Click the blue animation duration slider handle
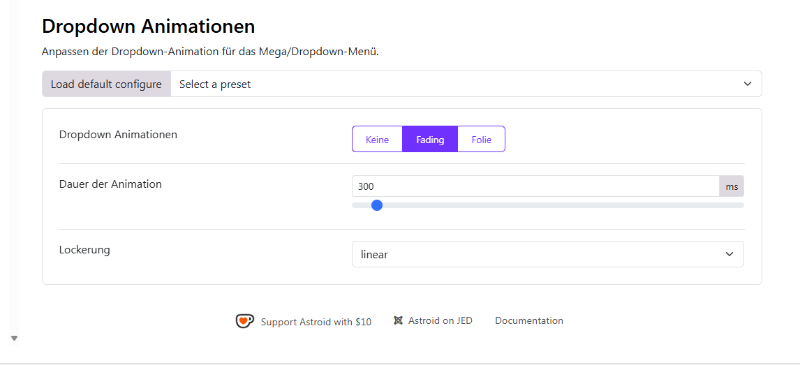 click(377, 205)
